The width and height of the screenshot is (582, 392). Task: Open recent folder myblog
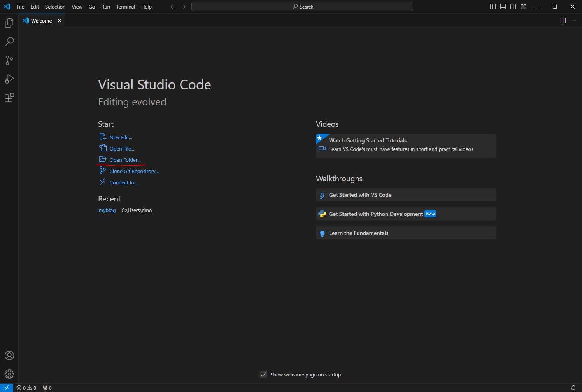tap(107, 210)
